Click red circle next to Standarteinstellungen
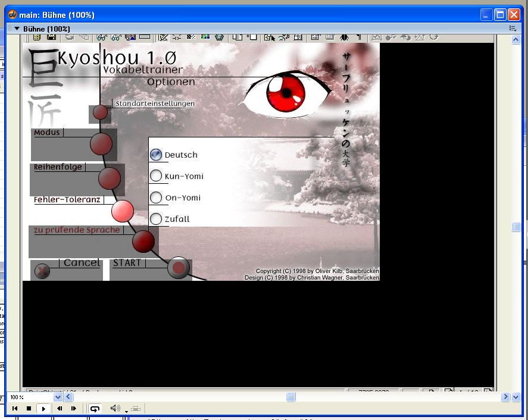The image size is (528, 420). [x=100, y=112]
